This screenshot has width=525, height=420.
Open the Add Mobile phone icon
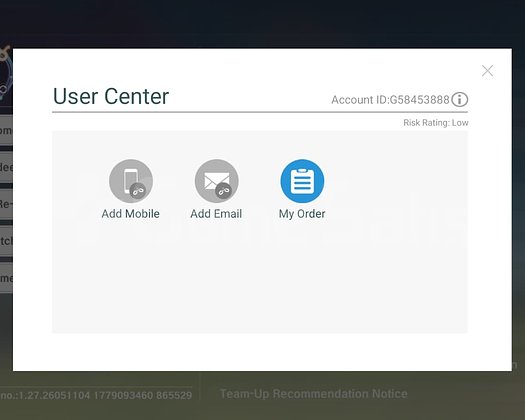coord(131,181)
